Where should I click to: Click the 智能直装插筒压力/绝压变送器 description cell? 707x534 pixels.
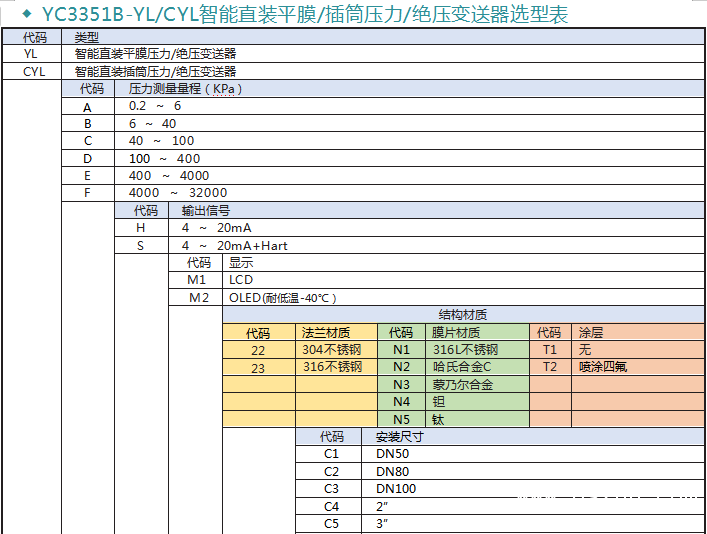[x=155, y=72]
